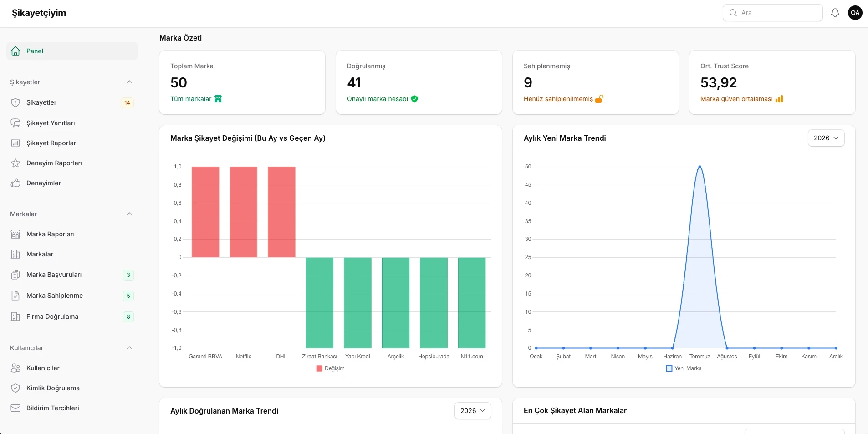
Task: Click the Deneyimler thumbs-up icon
Action: [15, 183]
